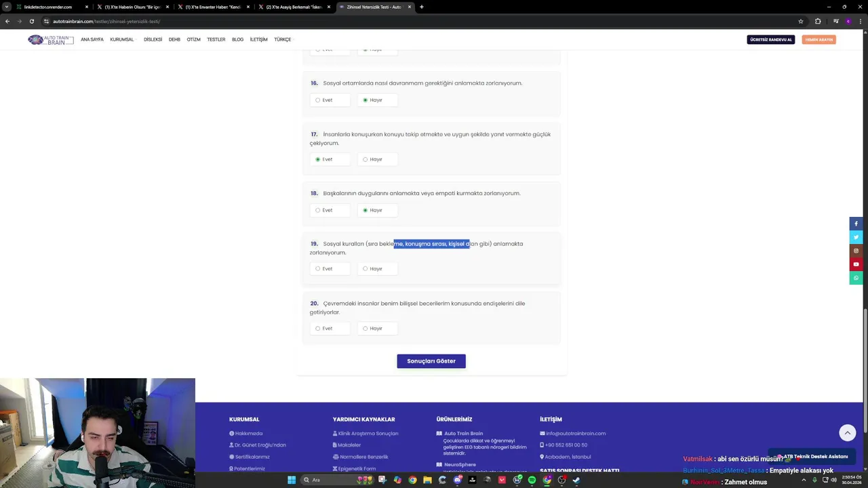The image size is (868, 488).
Task: Select Hayır for question 19
Action: click(x=377, y=268)
